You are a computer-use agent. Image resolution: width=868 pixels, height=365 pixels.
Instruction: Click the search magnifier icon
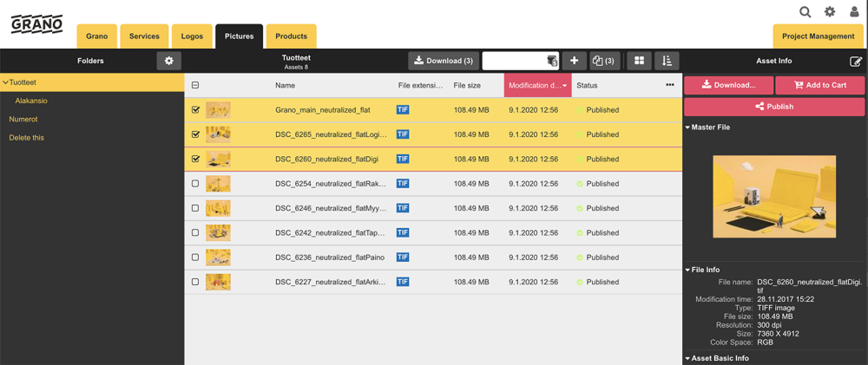pos(805,11)
